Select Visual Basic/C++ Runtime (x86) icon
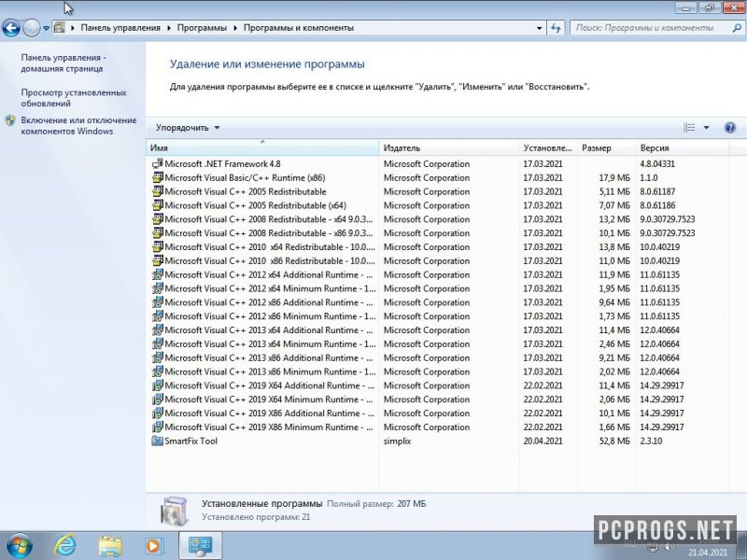 157,177
